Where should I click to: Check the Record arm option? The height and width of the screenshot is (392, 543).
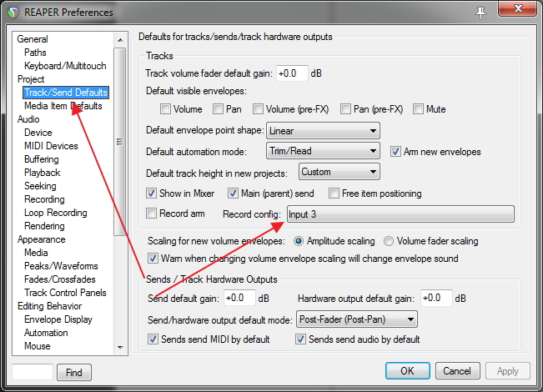point(151,214)
